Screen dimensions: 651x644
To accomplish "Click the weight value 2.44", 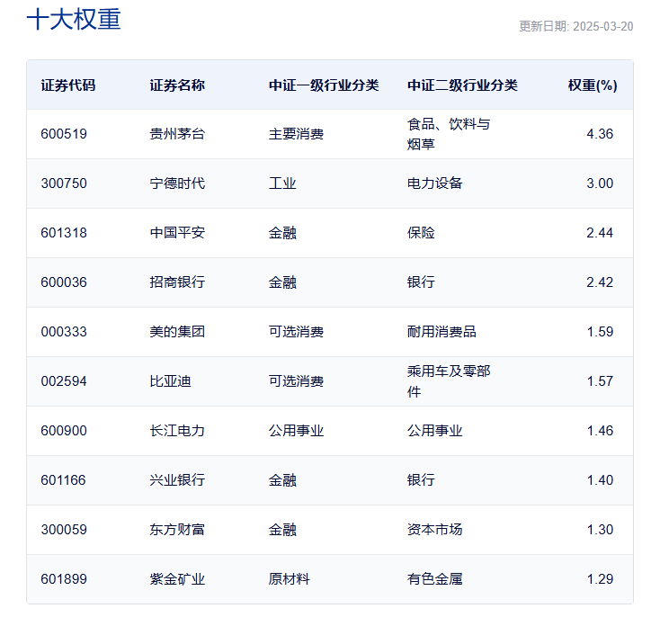I will (600, 233).
